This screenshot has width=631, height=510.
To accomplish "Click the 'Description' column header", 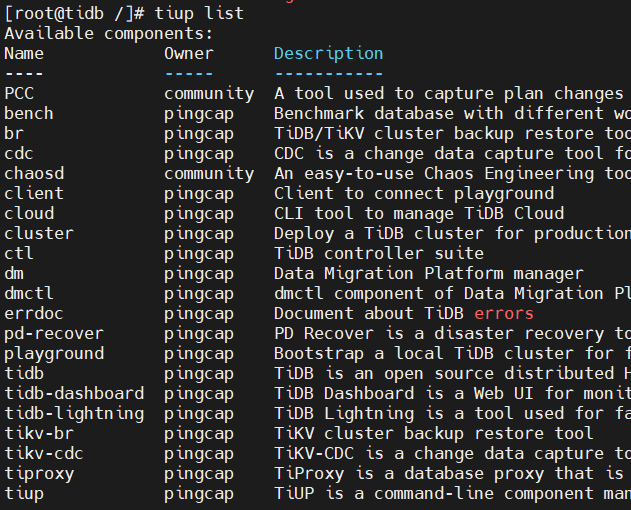I will [x=328, y=54].
